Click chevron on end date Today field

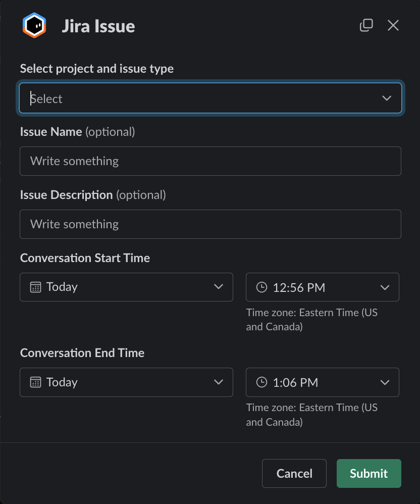tap(219, 382)
